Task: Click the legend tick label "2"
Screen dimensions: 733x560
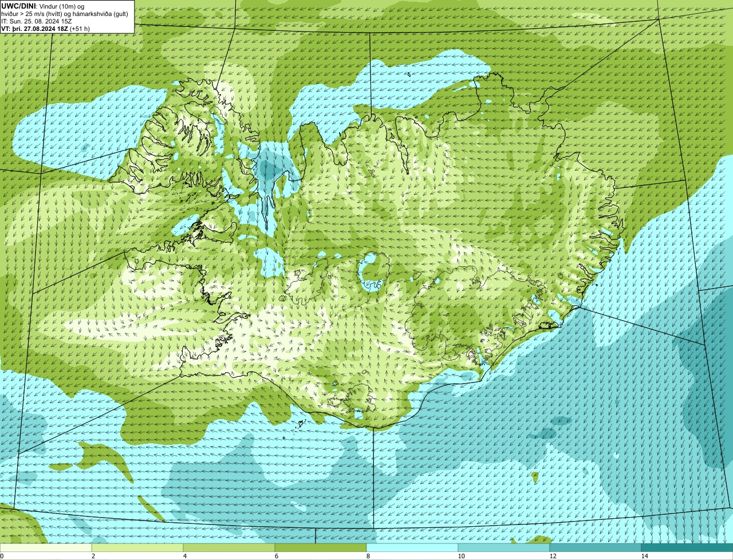Action: (93, 556)
